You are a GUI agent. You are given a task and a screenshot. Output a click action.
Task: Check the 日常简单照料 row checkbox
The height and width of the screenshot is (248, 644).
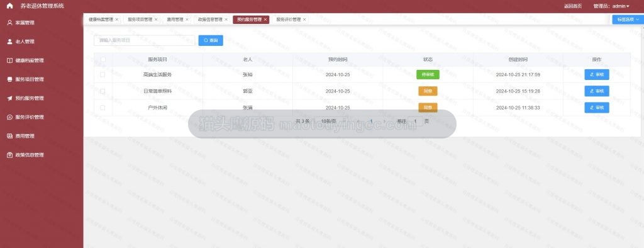[x=103, y=91]
